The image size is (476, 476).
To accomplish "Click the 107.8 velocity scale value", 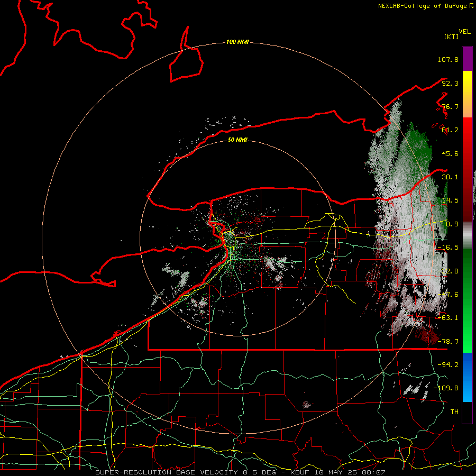I will 448,59.
